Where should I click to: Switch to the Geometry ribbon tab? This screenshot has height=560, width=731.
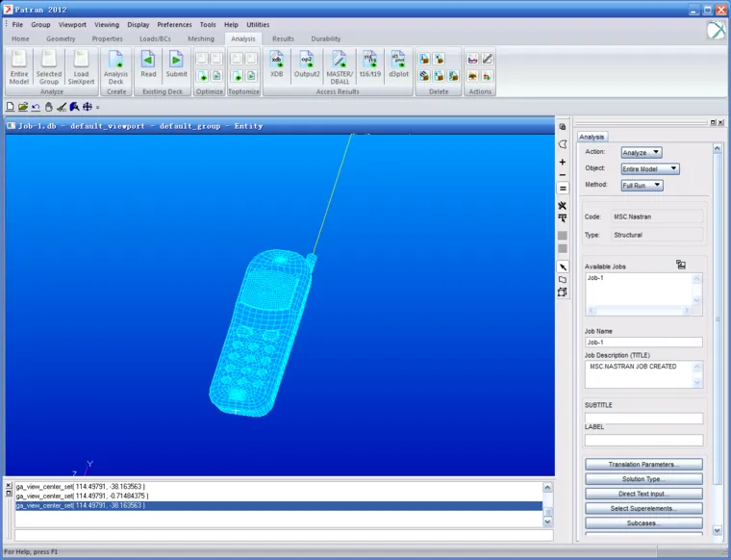(61, 38)
